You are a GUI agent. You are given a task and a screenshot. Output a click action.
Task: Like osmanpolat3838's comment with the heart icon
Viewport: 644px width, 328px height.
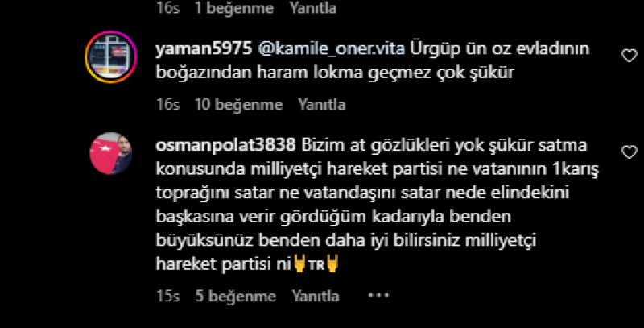(x=629, y=152)
